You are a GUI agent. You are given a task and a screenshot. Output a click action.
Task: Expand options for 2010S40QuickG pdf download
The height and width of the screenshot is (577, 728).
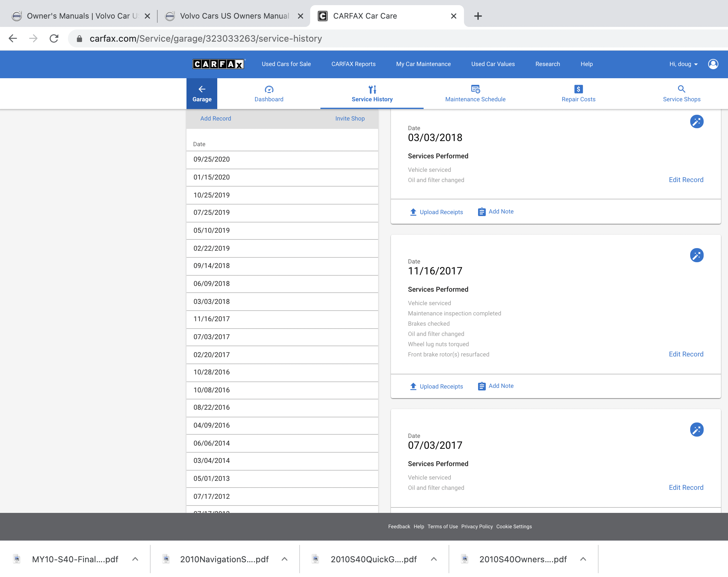point(434,559)
